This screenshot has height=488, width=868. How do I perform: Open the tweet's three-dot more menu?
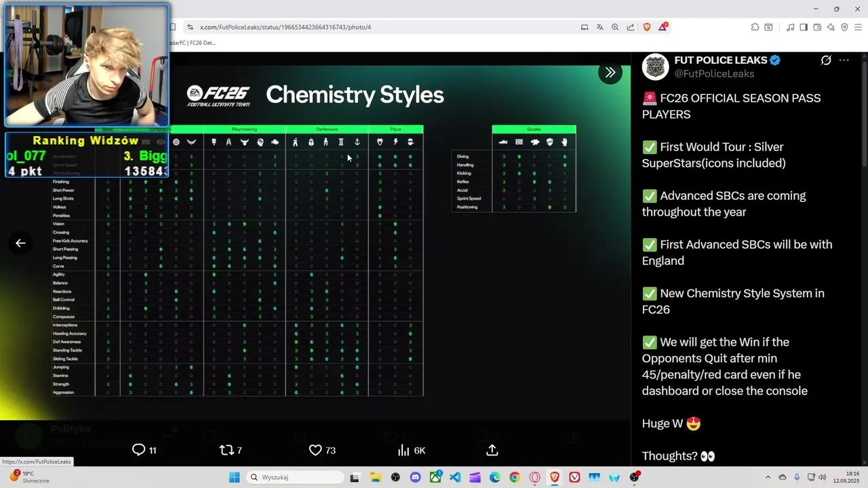point(844,60)
